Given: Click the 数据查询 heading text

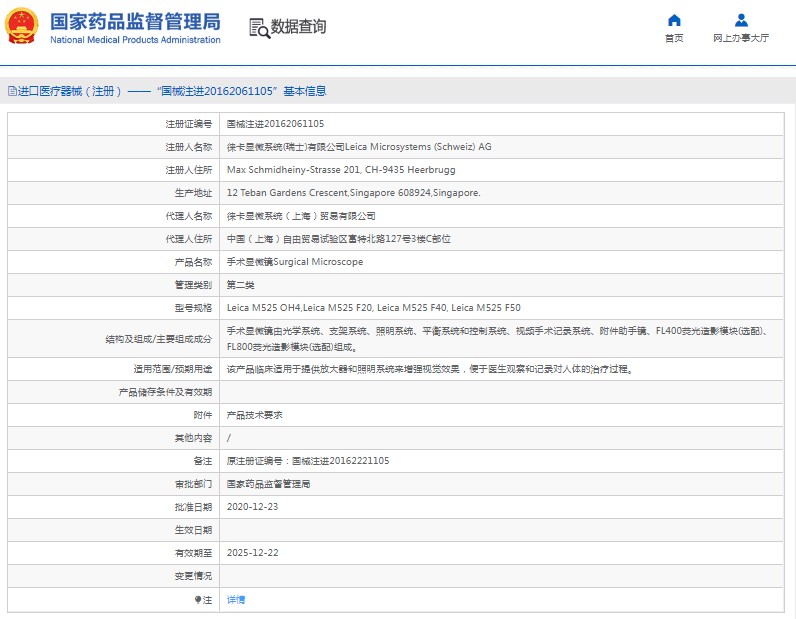Looking at the screenshot, I should (298, 26).
